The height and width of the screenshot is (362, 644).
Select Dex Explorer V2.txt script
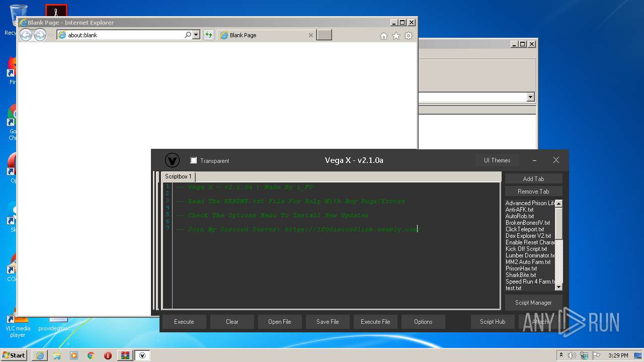(528, 236)
